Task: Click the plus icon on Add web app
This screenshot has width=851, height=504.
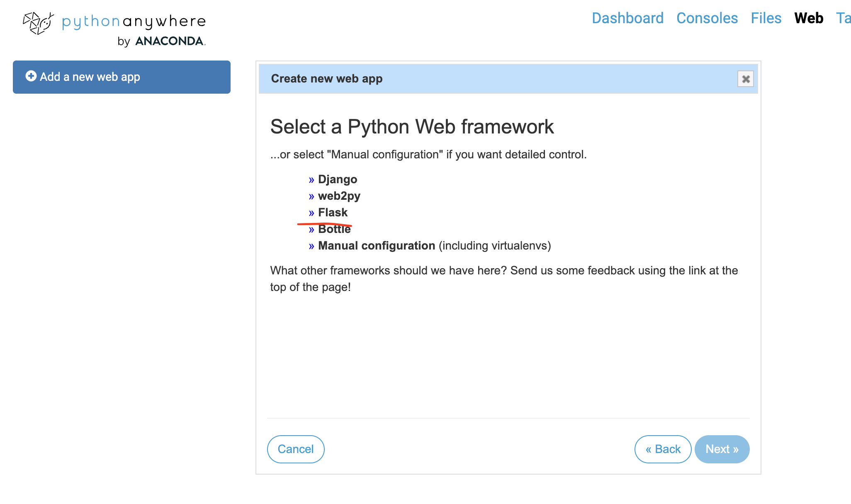Action: coord(31,76)
